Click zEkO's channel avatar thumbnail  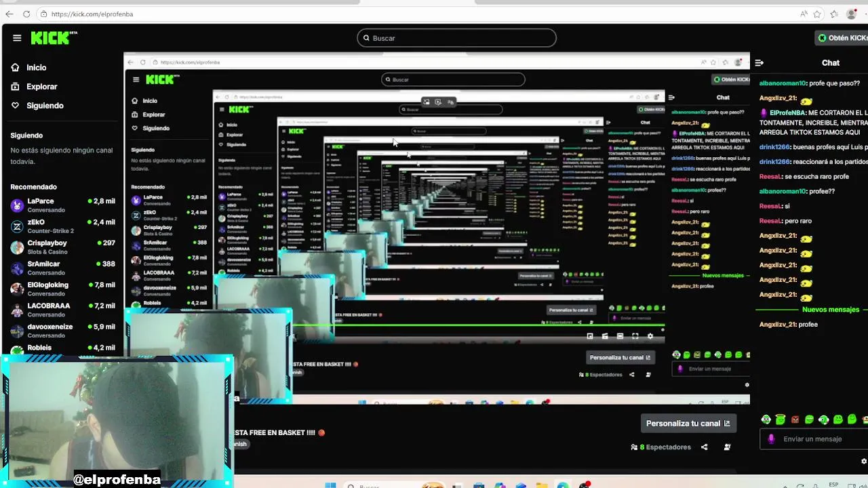[17, 226]
